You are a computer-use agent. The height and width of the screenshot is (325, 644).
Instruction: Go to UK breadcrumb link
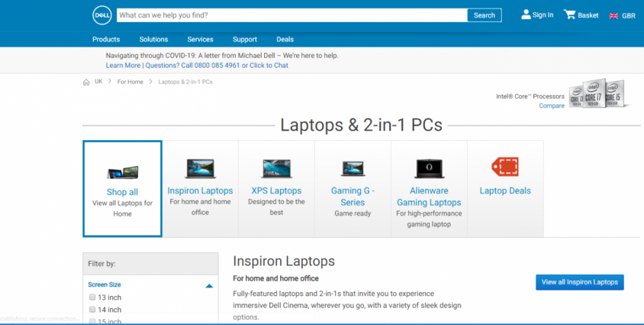99,82
